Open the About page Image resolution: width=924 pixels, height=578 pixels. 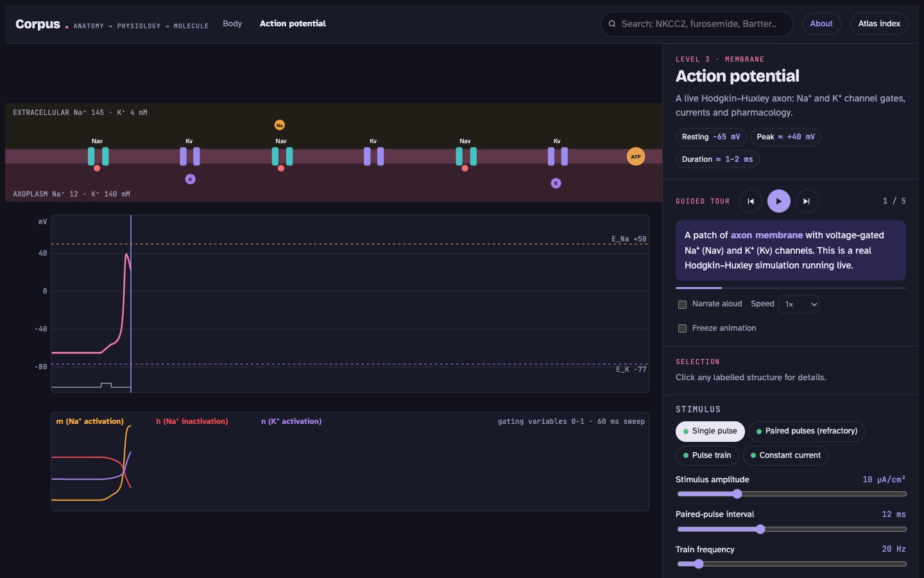pos(821,24)
